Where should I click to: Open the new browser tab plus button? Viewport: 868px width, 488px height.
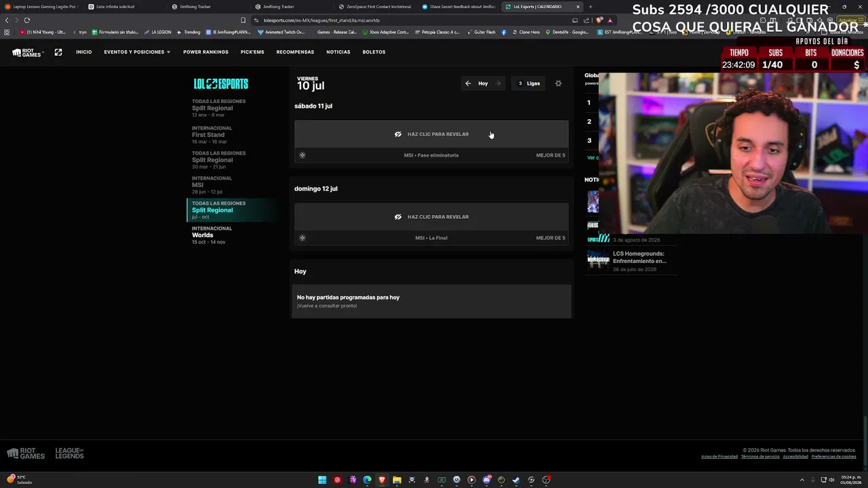tap(590, 7)
